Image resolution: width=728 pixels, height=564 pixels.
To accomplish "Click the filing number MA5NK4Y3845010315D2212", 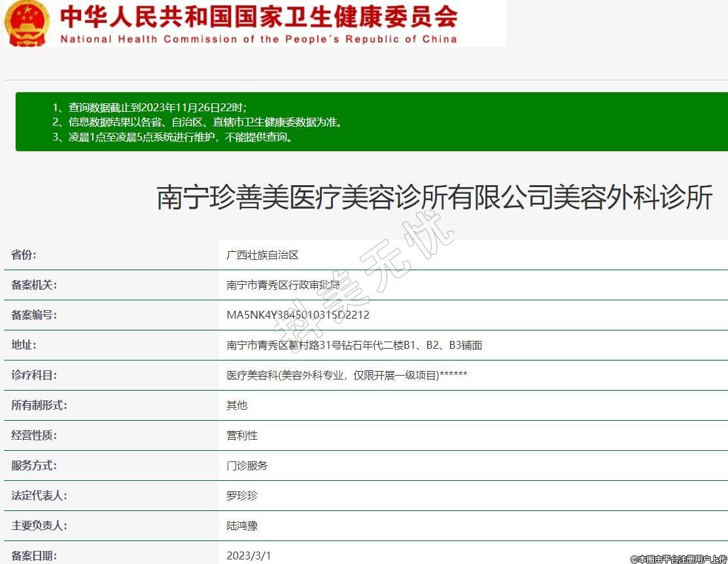I will (298, 315).
